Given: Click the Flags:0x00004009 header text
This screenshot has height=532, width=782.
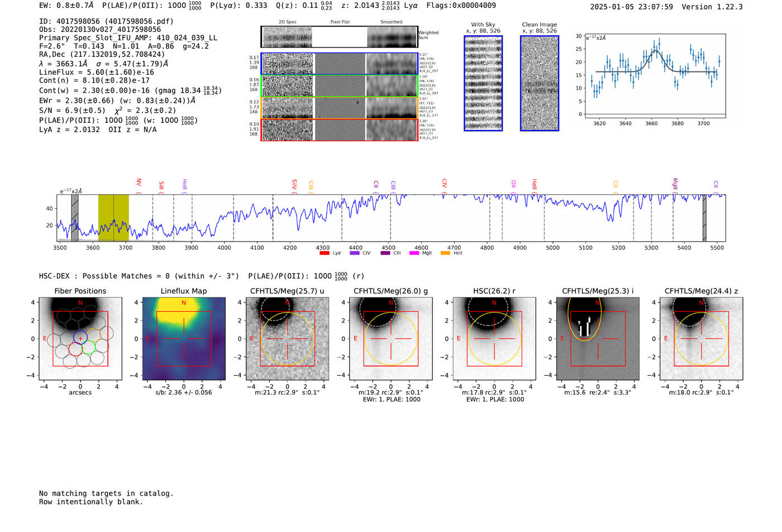Looking at the screenshot, I should 461,6.
